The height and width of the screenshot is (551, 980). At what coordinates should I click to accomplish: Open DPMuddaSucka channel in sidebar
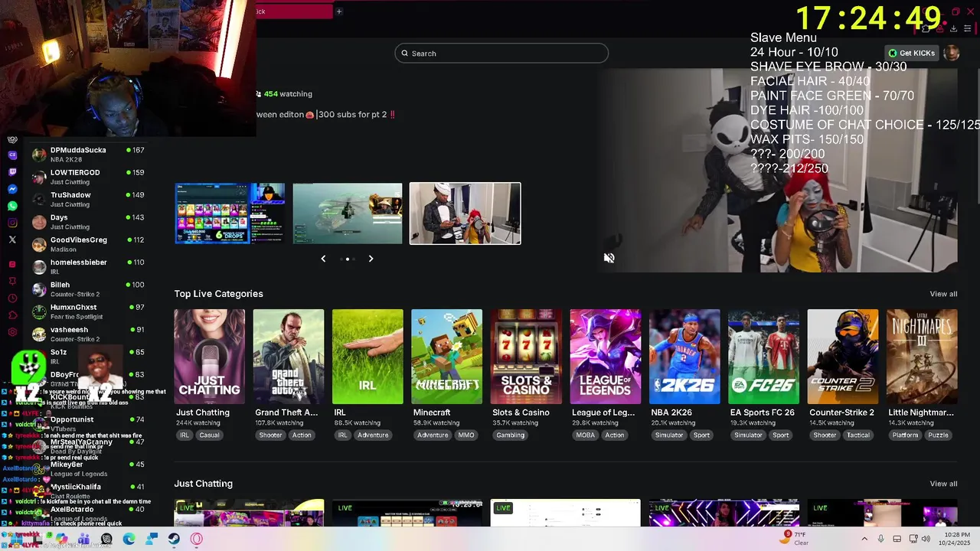coord(88,154)
